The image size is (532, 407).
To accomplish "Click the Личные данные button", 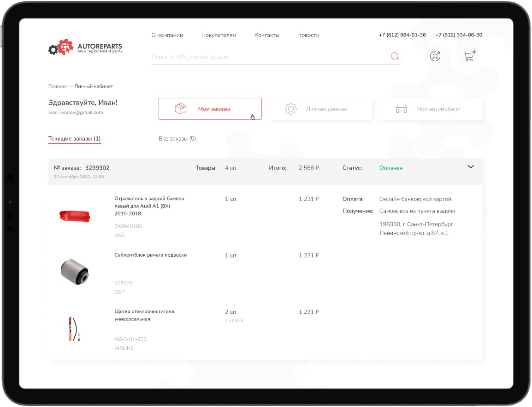I will point(320,109).
